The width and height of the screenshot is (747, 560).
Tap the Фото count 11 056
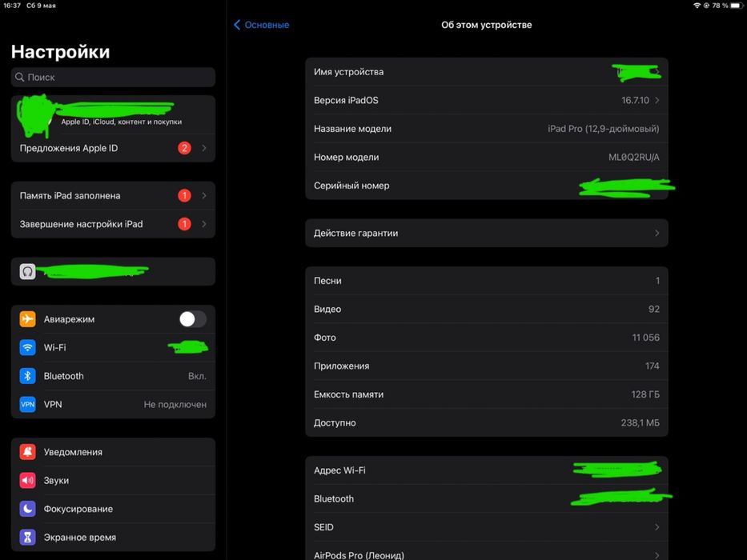645,338
